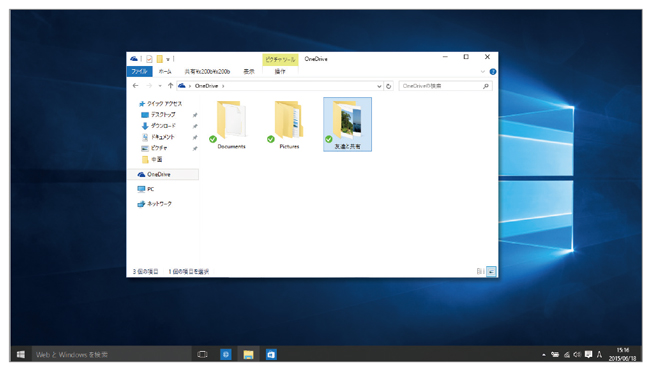650x368 pixels.
Task: Click the IME input mode A indicator
Action: 599,354
